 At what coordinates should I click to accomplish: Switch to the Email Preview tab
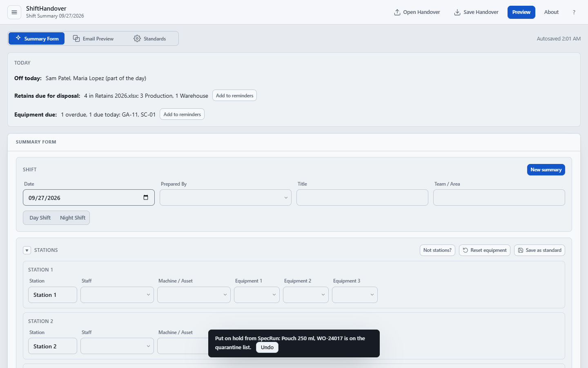[94, 38]
